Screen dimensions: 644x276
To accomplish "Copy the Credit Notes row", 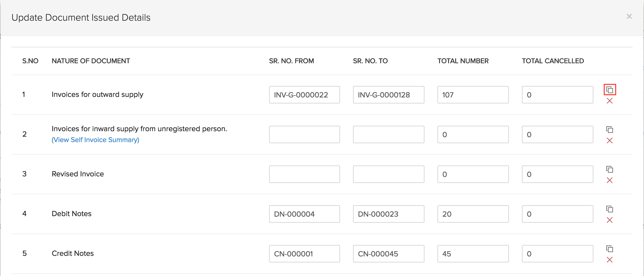I will click(x=610, y=249).
